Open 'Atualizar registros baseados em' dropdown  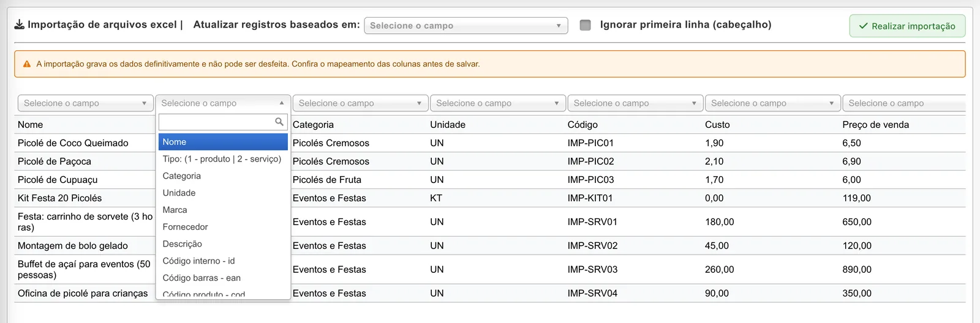pyautogui.click(x=466, y=26)
